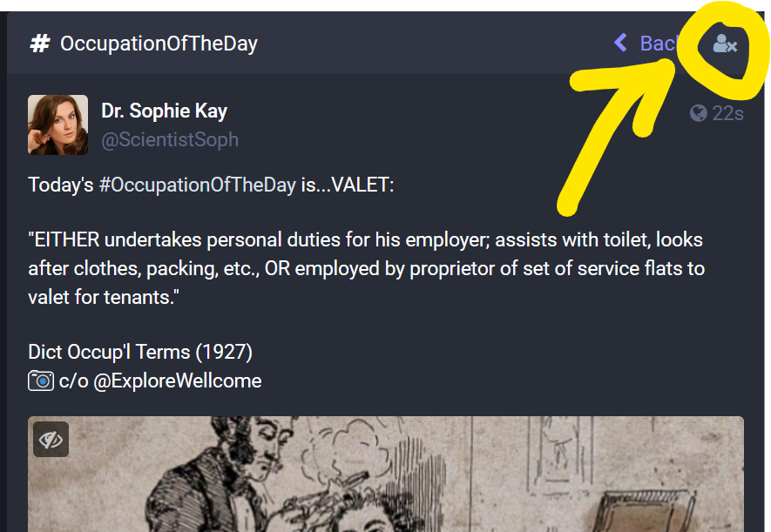Click the unfollow hashtag icon in header
Image resolution: width=771 pixels, height=532 pixels.
tap(725, 44)
